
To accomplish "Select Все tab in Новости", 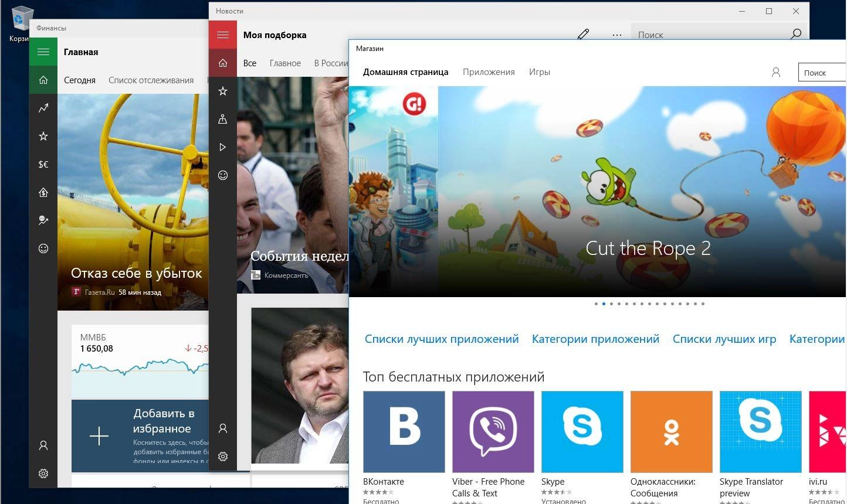I will 250,63.
